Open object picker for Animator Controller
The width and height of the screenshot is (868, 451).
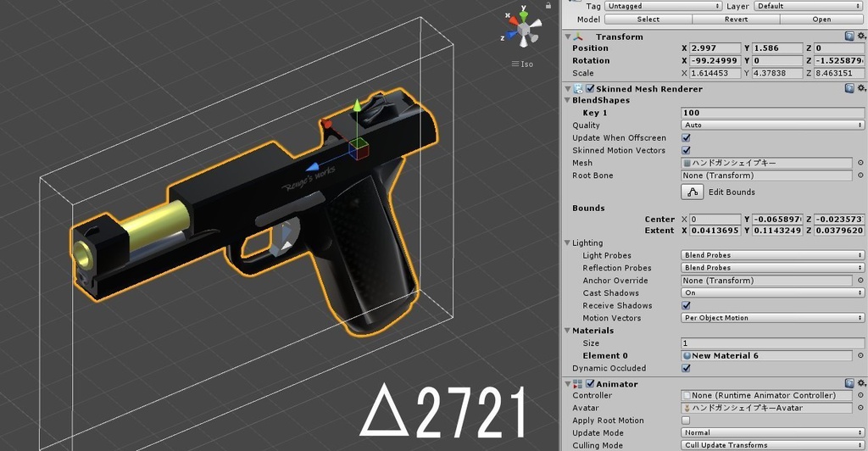[860, 396]
